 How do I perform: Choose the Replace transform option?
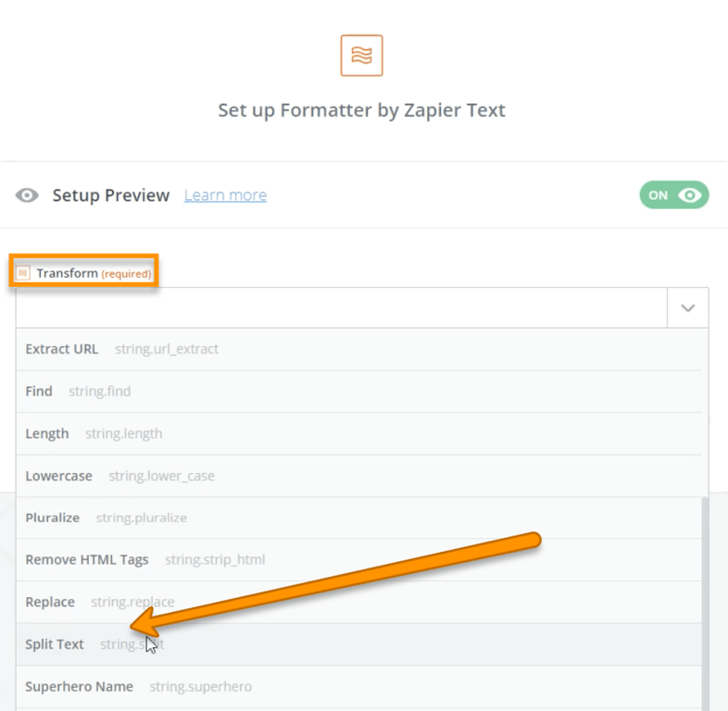50,602
